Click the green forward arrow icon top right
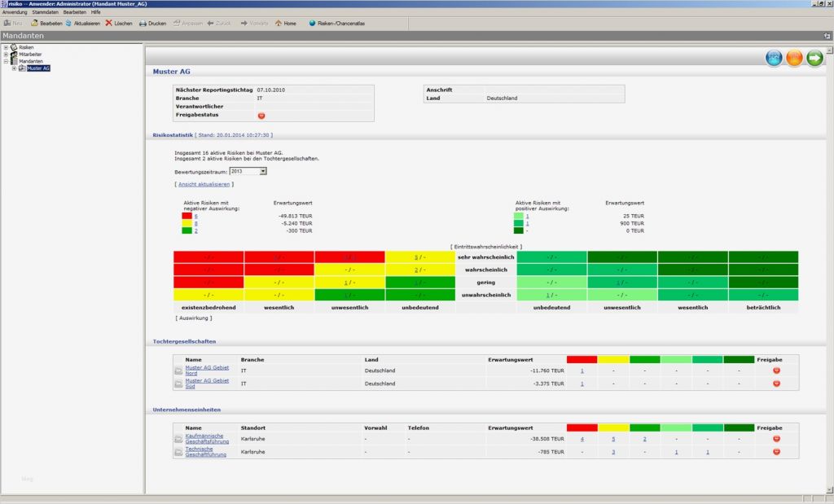834x504 pixels. [813, 57]
